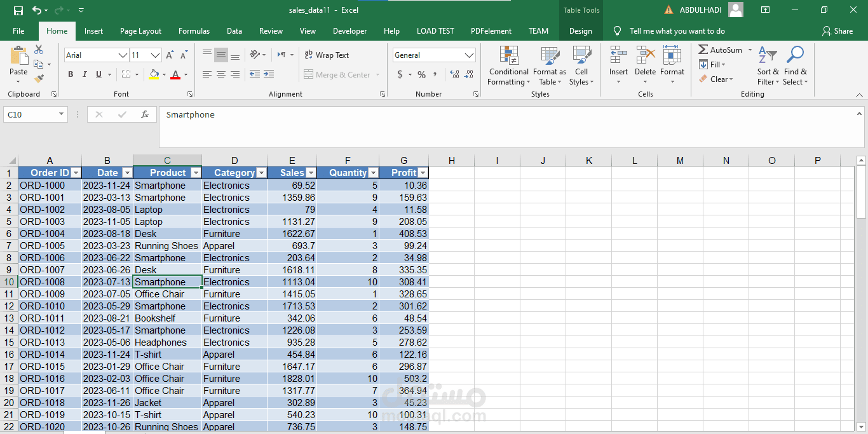Open the Product column filter dropdown
Screen dimensions: 868x434
click(x=196, y=173)
